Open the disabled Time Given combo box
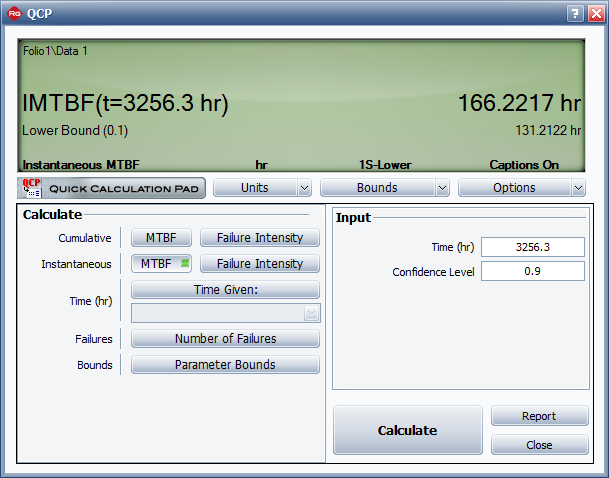The image size is (609, 478). [226, 313]
